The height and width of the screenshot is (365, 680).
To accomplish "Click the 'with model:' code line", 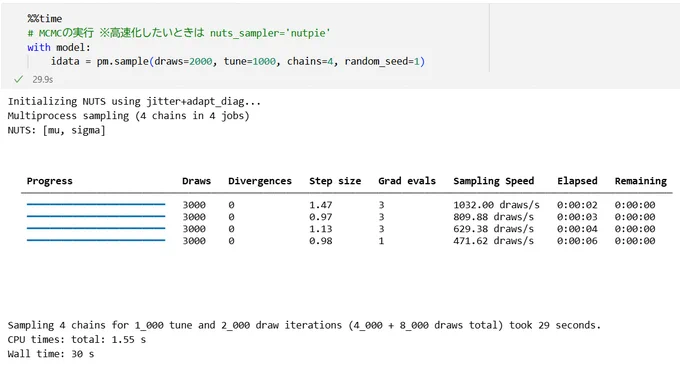I will coord(59,47).
